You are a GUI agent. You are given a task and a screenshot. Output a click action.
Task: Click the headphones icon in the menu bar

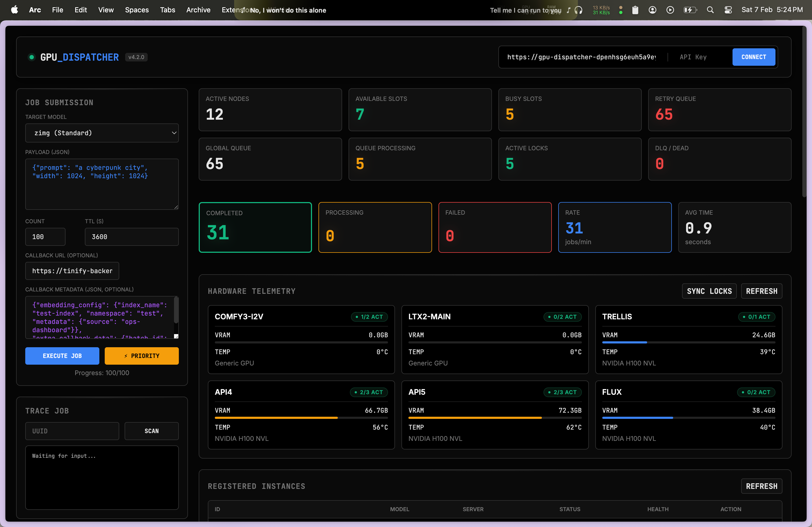(578, 10)
